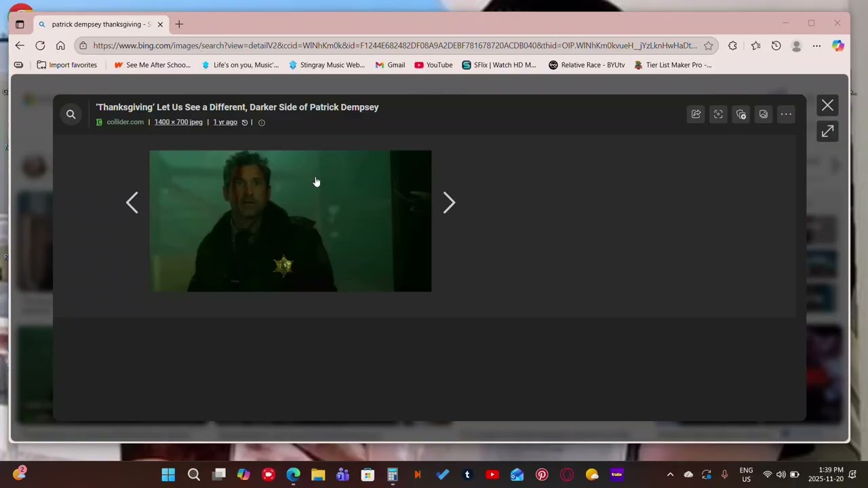This screenshot has height=488, width=868.
Task: Open the Windows notification bell
Action: click(x=852, y=474)
